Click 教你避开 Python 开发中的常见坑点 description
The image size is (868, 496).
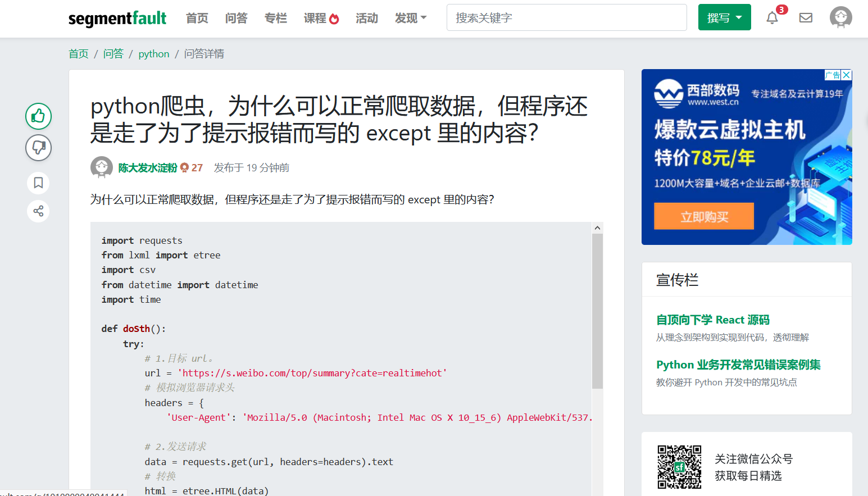pos(726,383)
